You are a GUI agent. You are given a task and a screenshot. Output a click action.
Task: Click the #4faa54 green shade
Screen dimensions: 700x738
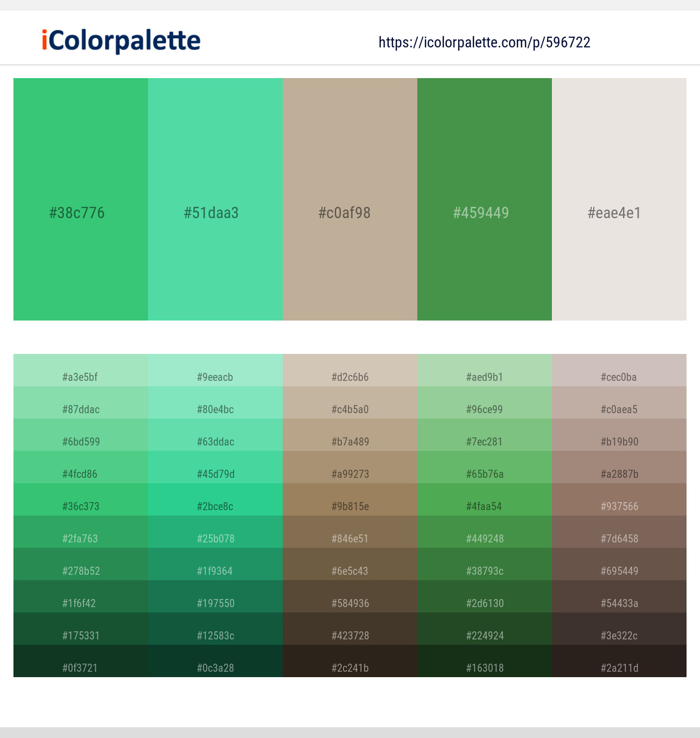point(485,500)
